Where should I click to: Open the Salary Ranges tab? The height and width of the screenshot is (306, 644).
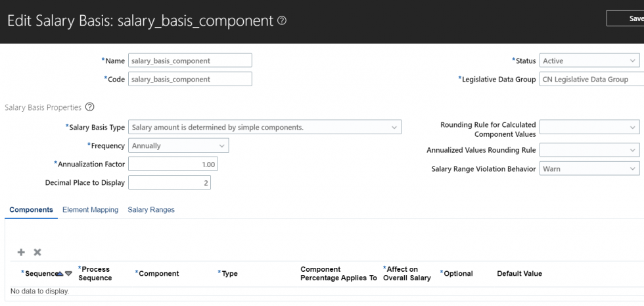coord(151,210)
